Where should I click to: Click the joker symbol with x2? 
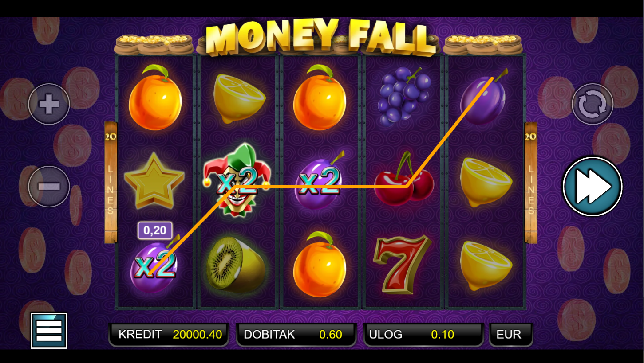click(x=237, y=180)
